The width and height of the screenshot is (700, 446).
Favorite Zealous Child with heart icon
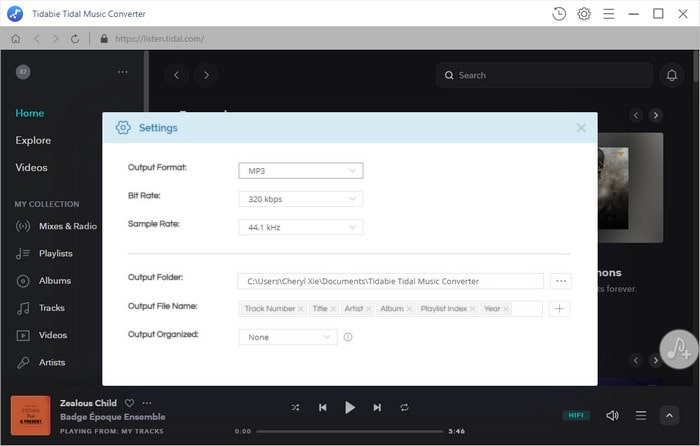(x=129, y=403)
